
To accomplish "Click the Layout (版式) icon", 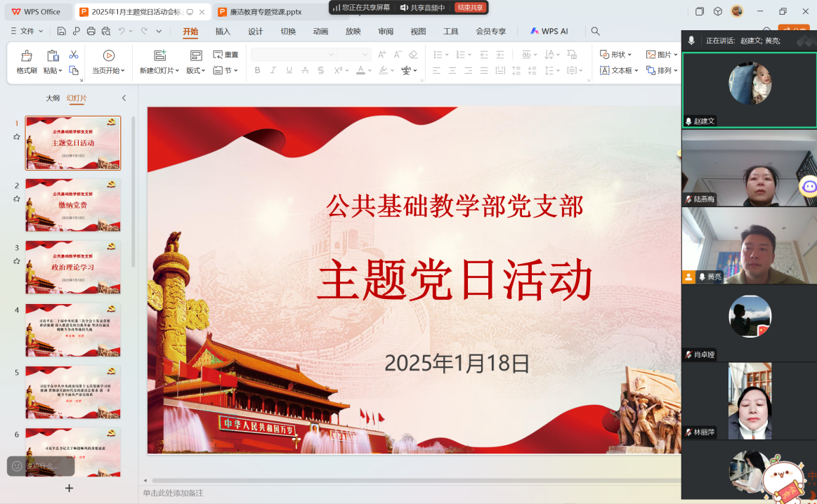I will point(196,55).
